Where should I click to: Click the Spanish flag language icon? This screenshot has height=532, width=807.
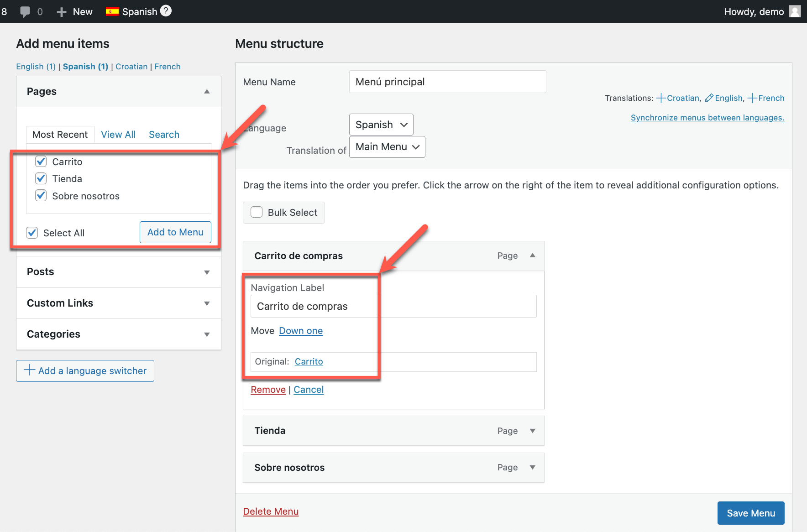(x=112, y=12)
